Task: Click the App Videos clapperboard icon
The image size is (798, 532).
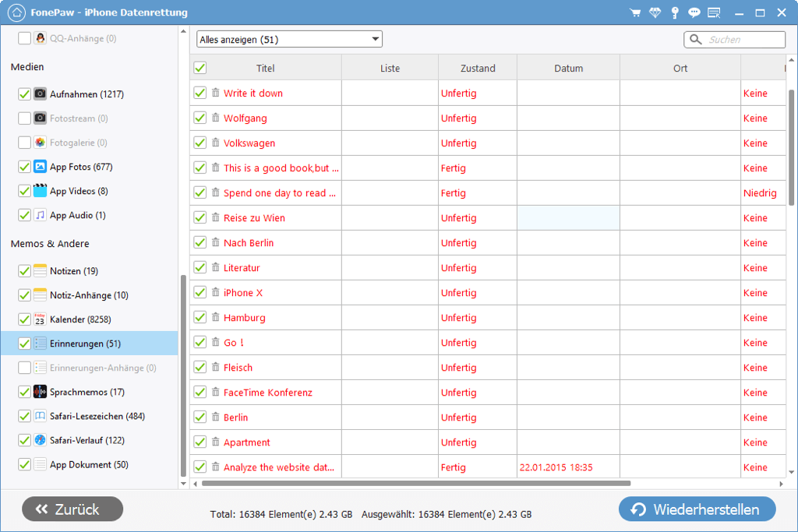Action: [x=41, y=190]
